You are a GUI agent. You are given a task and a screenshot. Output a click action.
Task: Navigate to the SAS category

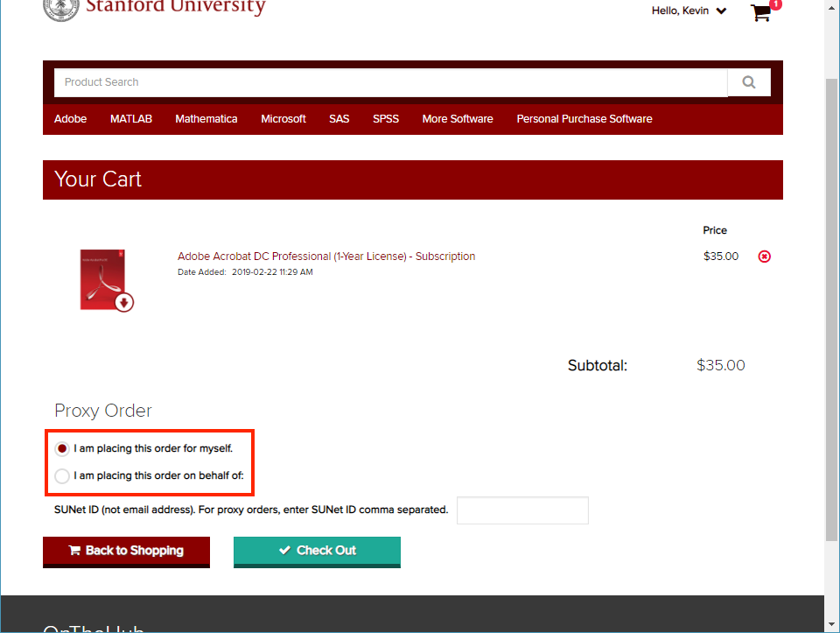[339, 119]
